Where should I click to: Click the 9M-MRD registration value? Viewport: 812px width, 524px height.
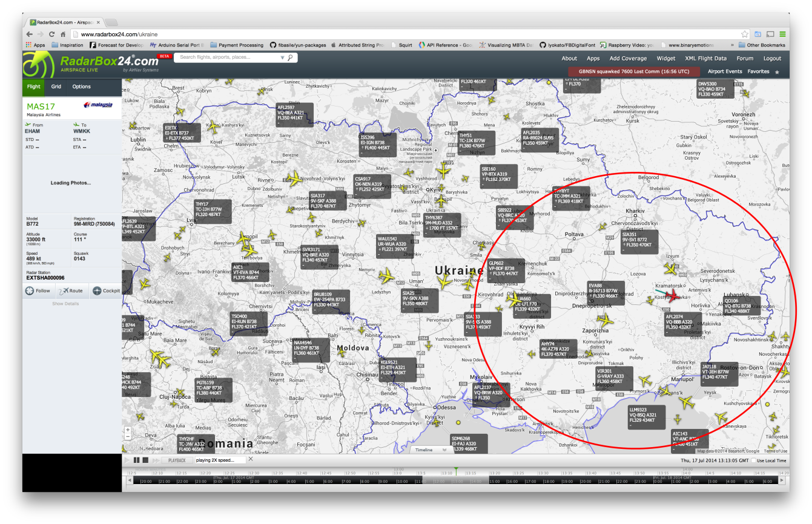(94, 224)
